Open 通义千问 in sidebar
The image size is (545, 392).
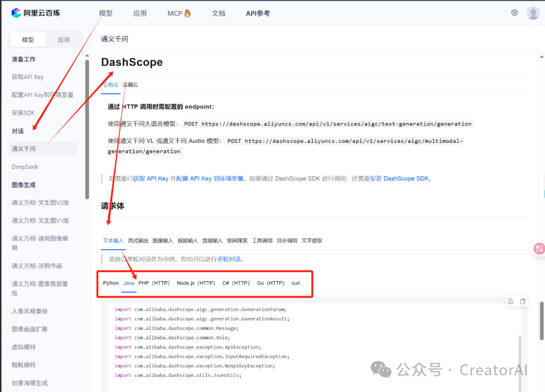pos(43,149)
